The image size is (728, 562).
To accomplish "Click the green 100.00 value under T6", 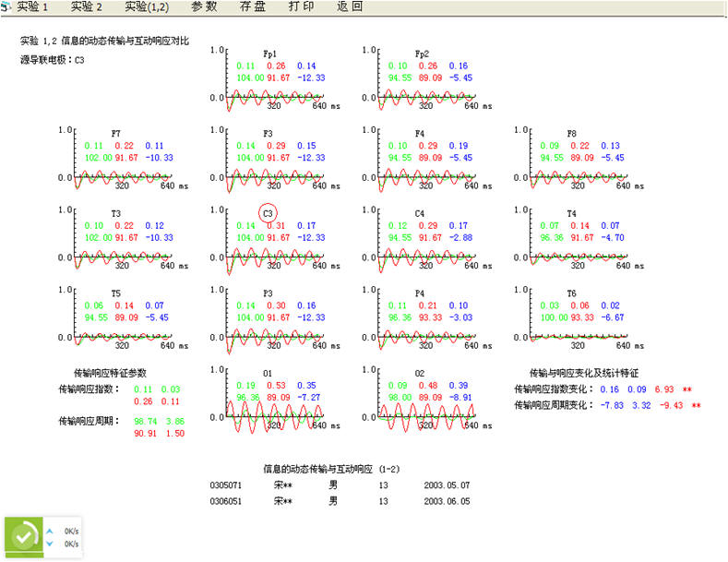I will [554, 317].
